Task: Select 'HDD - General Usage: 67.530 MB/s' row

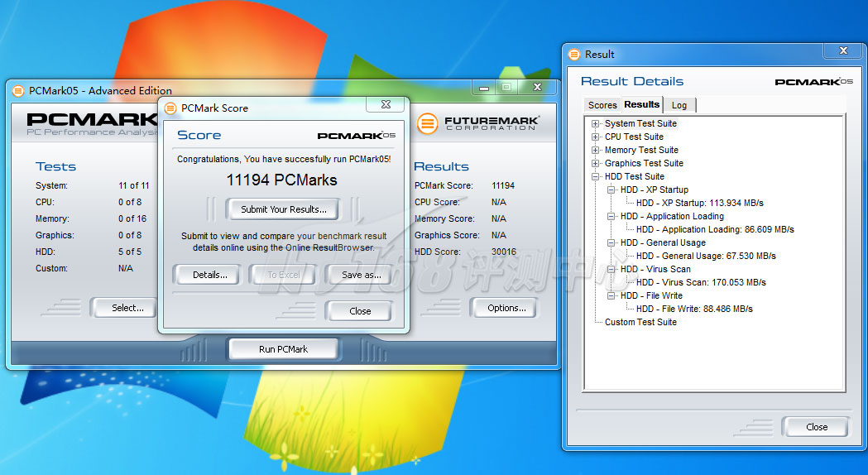Action: [706, 256]
